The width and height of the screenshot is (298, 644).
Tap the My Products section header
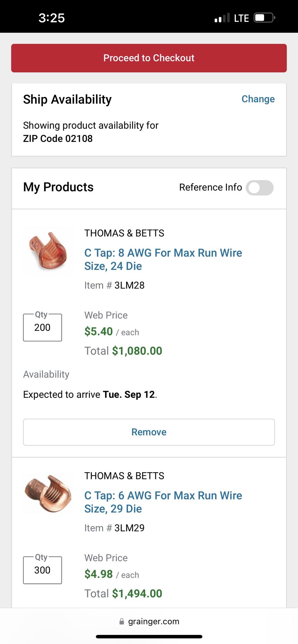coord(58,187)
